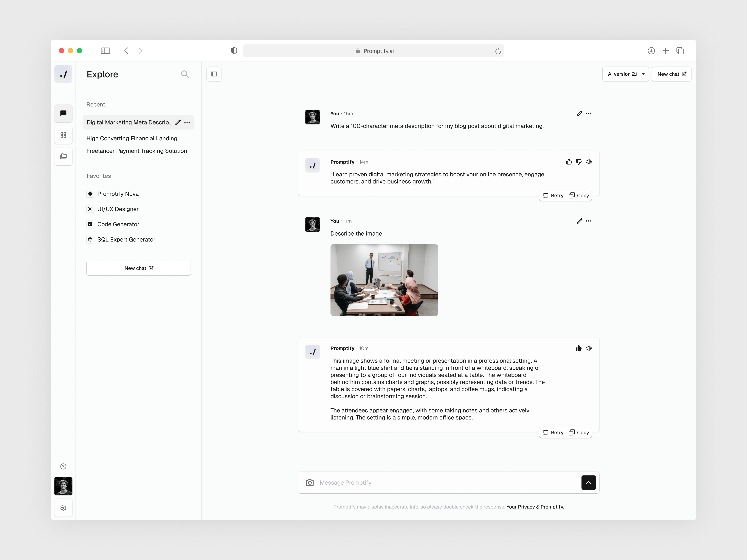Open the AI version 2.1 dropdown
747x560 pixels.
coord(625,74)
